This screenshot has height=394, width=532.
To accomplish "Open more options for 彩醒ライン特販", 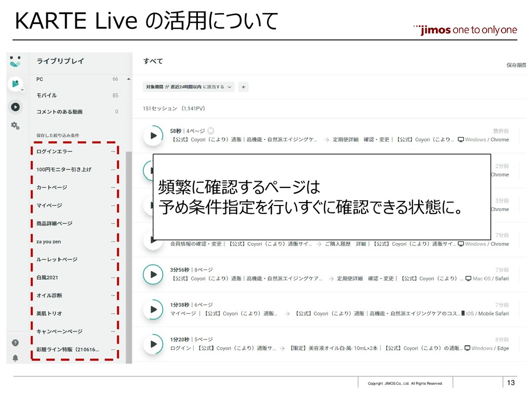I will [x=113, y=349].
